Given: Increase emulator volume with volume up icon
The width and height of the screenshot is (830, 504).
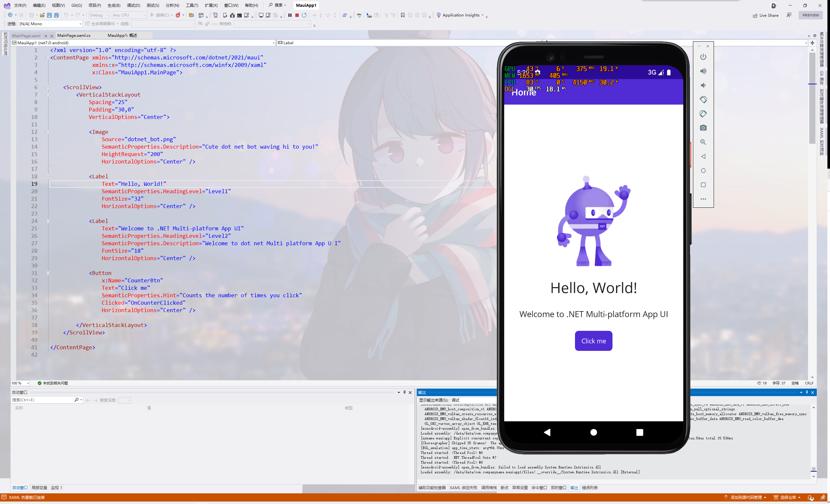Looking at the screenshot, I should 703,71.
